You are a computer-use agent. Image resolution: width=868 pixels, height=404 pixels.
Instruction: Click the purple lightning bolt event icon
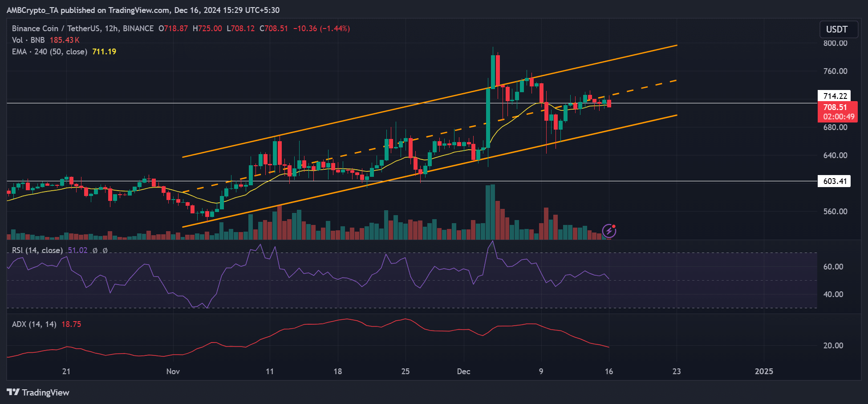[609, 231]
